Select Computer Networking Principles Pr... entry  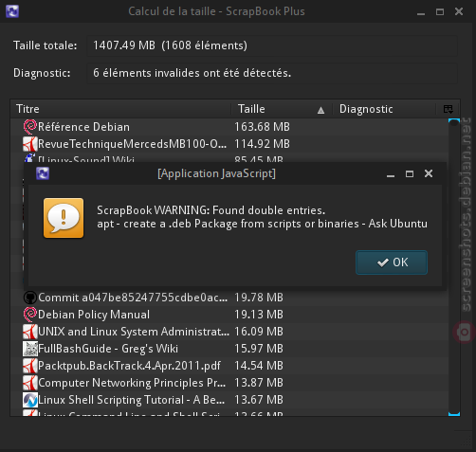click(x=229, y=383)
